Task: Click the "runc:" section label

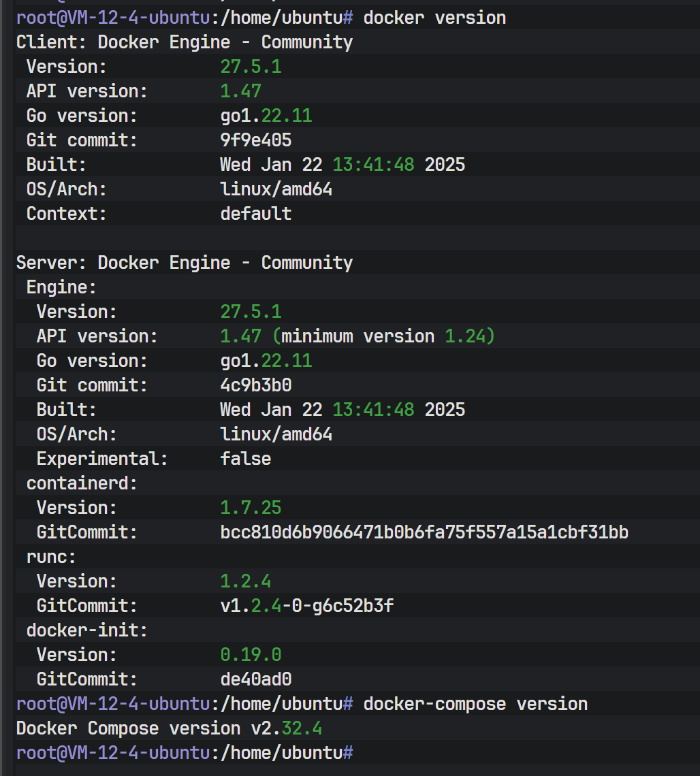Action: pos(51,557)
